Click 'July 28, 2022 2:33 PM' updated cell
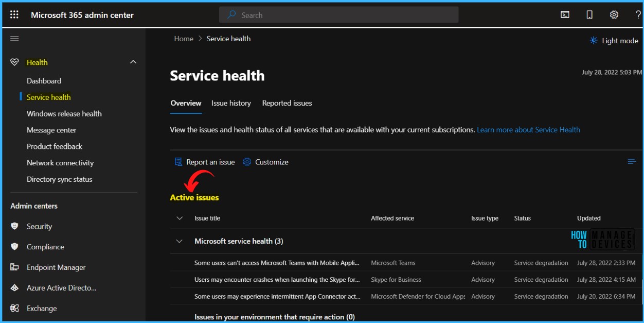Viewport: 644px width, 323px height. coord(606,263)
